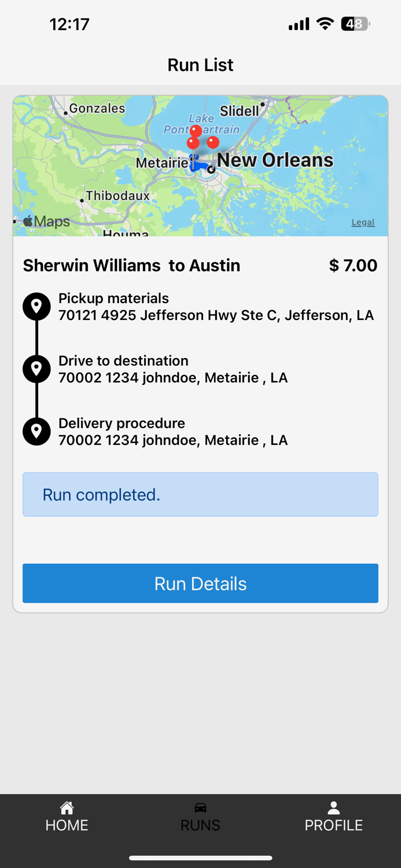Tap the person icon for Profile
Screen dimensions: 401x868
tap(334, 808)
